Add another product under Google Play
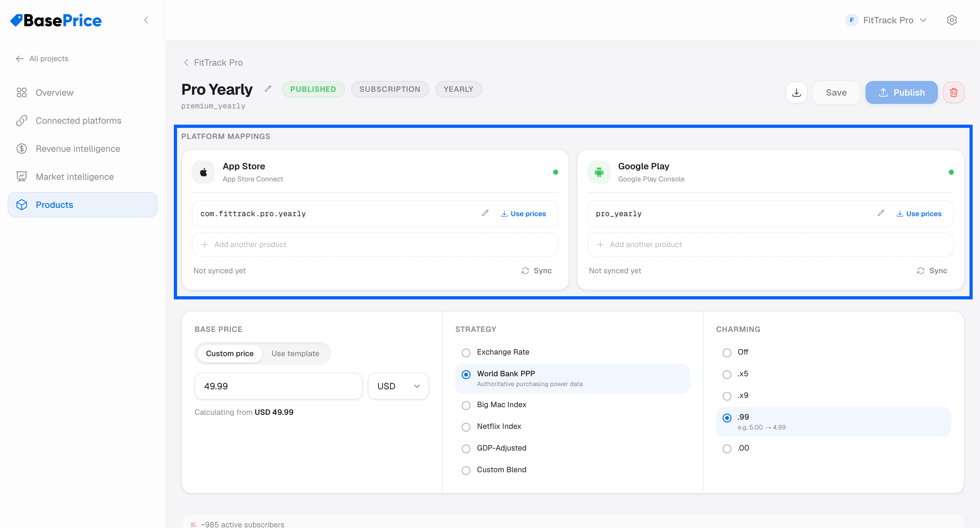Screen dimensions: 980x528 pyautogui.click(x=771, y=245)
